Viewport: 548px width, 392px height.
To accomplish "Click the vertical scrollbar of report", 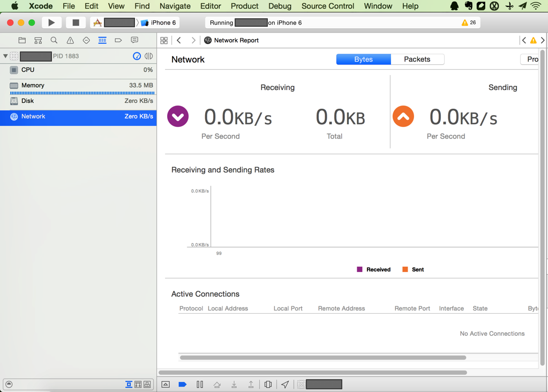I will (543, 208).
